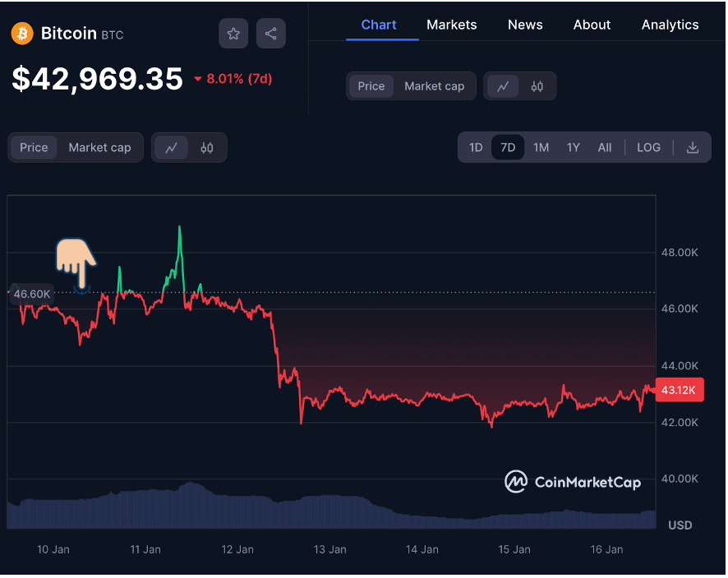Image resolution: width=728 pixels, height=578 pixels.
Task: Click the share icon next to Bitcoin
Action: pos(270,34)
